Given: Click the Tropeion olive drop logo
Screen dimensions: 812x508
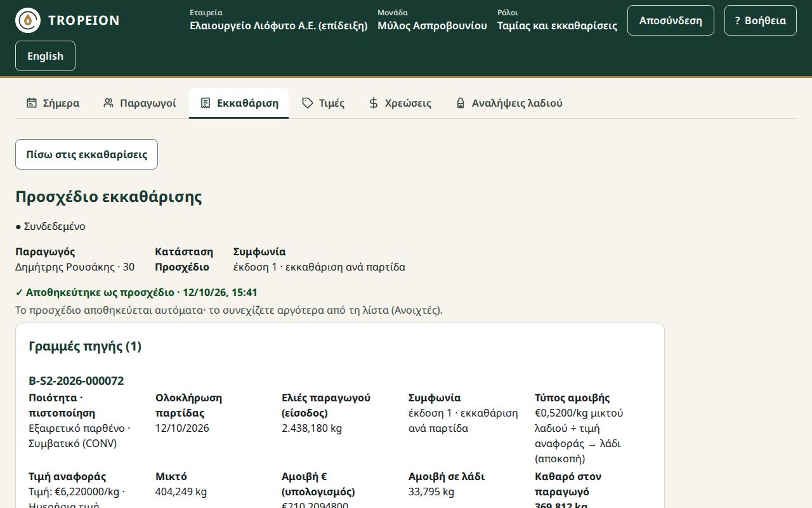Looking at the screenshot, I should [28, 20].
